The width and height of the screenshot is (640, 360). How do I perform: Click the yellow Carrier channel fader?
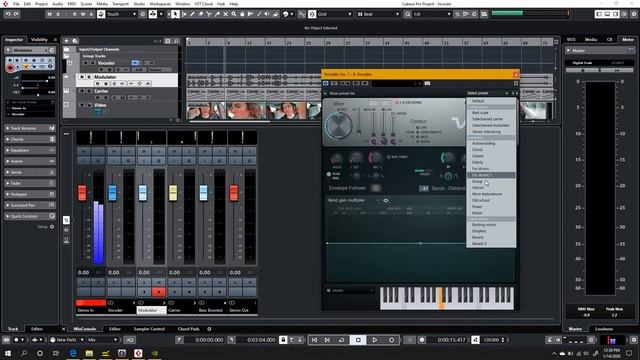coord(173,193)
